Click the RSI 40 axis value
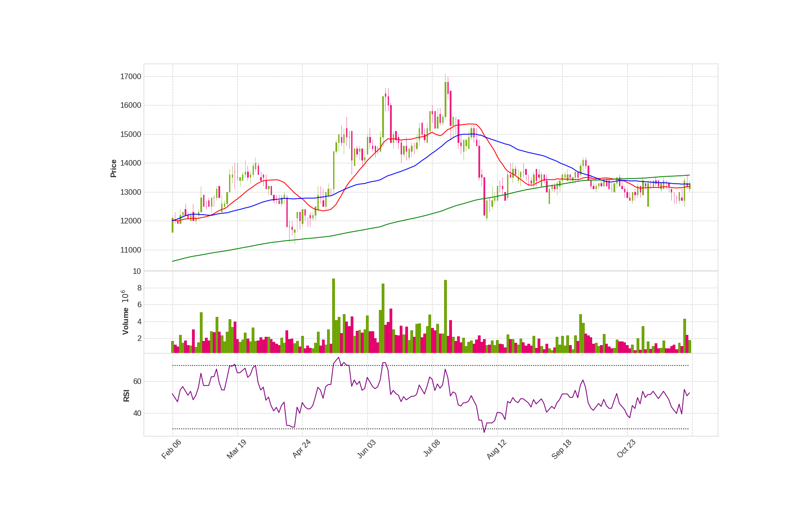This screenshot has width=798, height=532. (x=137, y=414)
